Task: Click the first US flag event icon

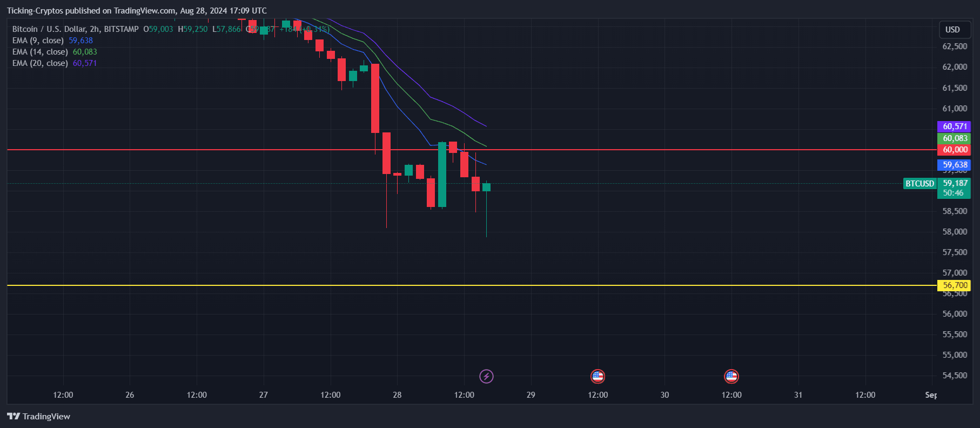Action: coord(598,376)
